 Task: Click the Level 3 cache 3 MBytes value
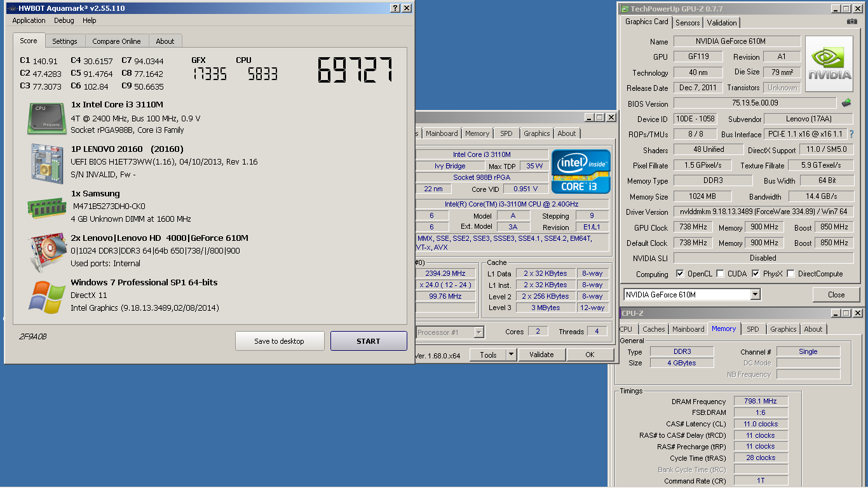click(546, 308)
